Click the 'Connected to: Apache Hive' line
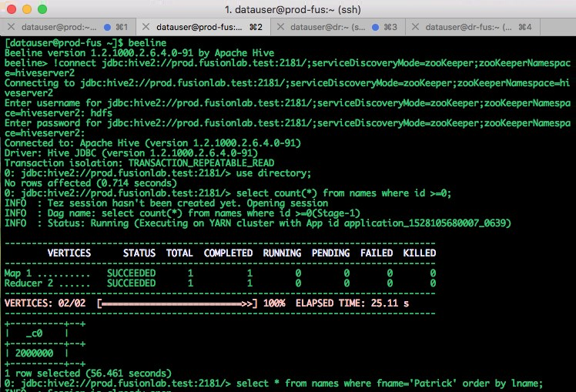 click(152, 143)
